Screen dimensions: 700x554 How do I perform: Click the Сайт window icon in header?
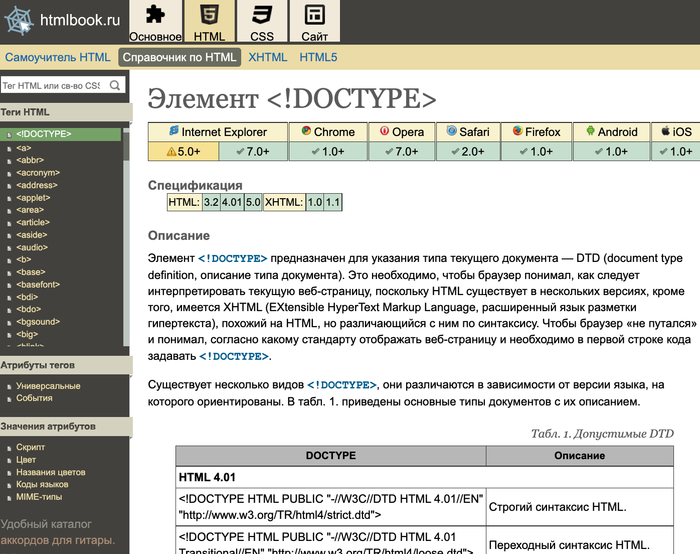(315, 14)
